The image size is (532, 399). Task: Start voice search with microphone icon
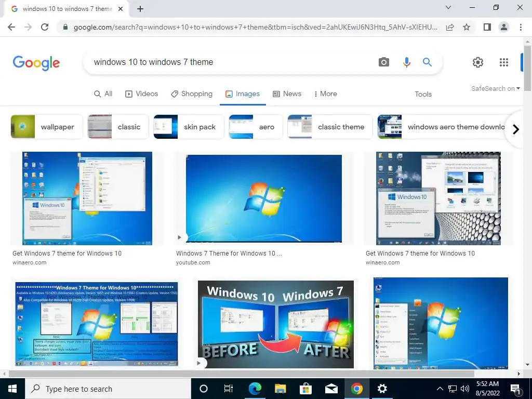tap(406, 62)
